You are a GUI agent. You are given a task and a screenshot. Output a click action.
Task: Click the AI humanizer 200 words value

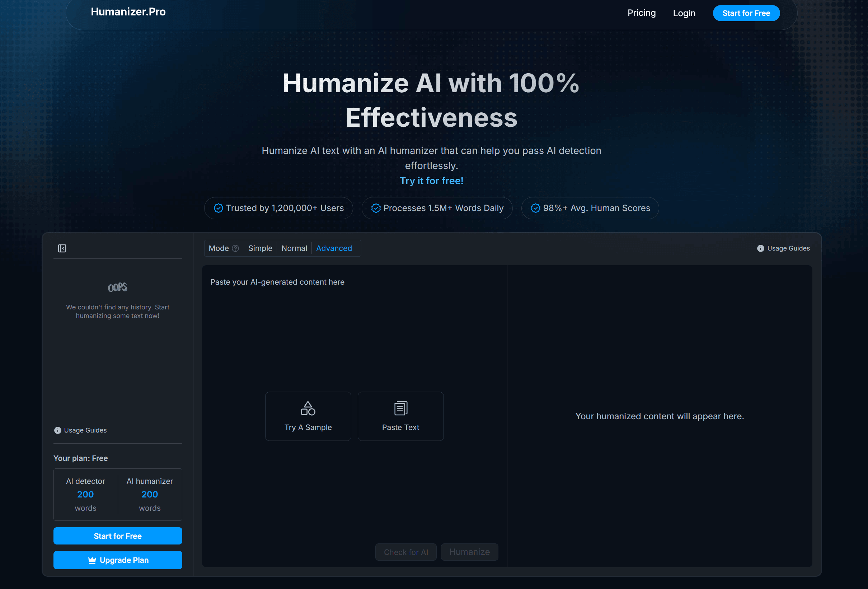(x=150, y=495)
